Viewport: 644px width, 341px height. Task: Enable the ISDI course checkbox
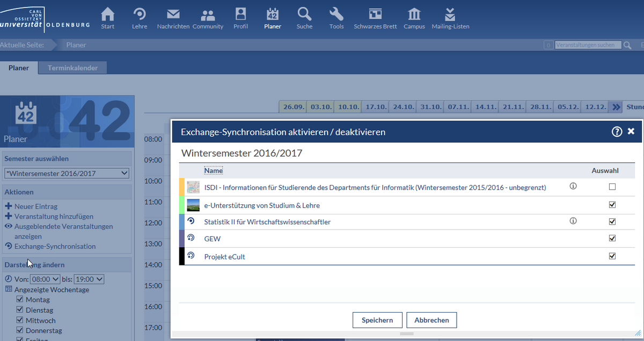[x=612, y=187]
